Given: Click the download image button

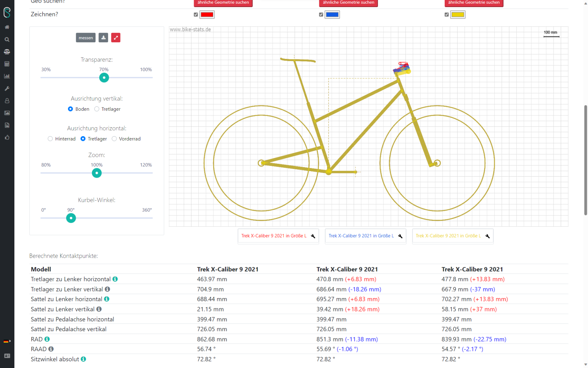Looking at the screenshot, I should (x=104, y=38).
